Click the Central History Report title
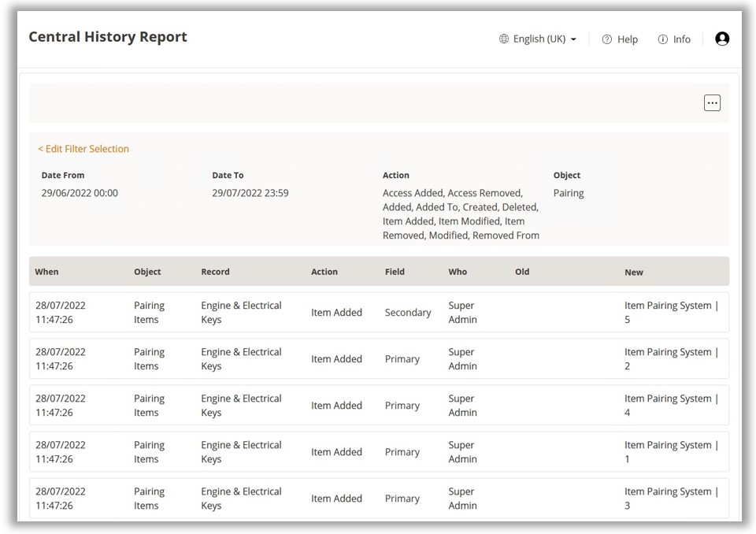This screenshot has width=756, height=534. click(108, 37)
